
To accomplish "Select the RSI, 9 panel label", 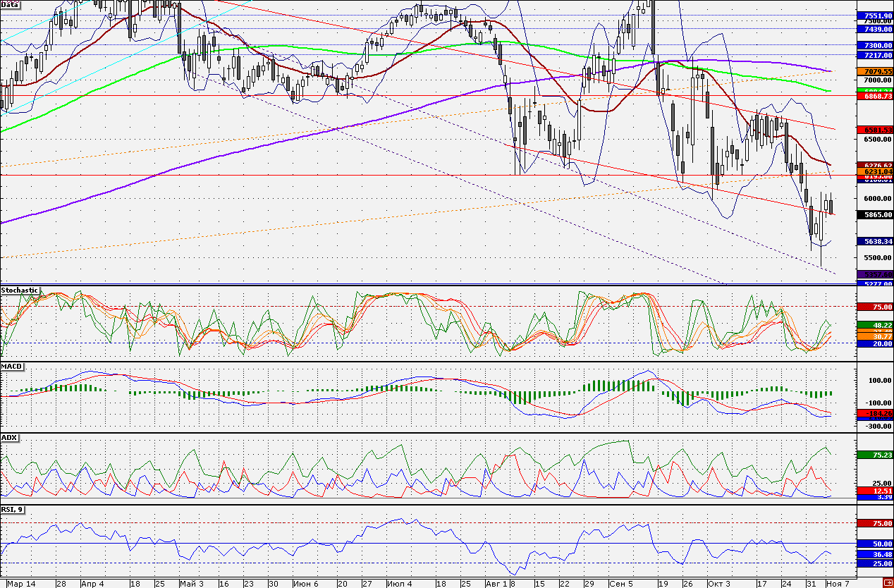I will pos(13,510).
